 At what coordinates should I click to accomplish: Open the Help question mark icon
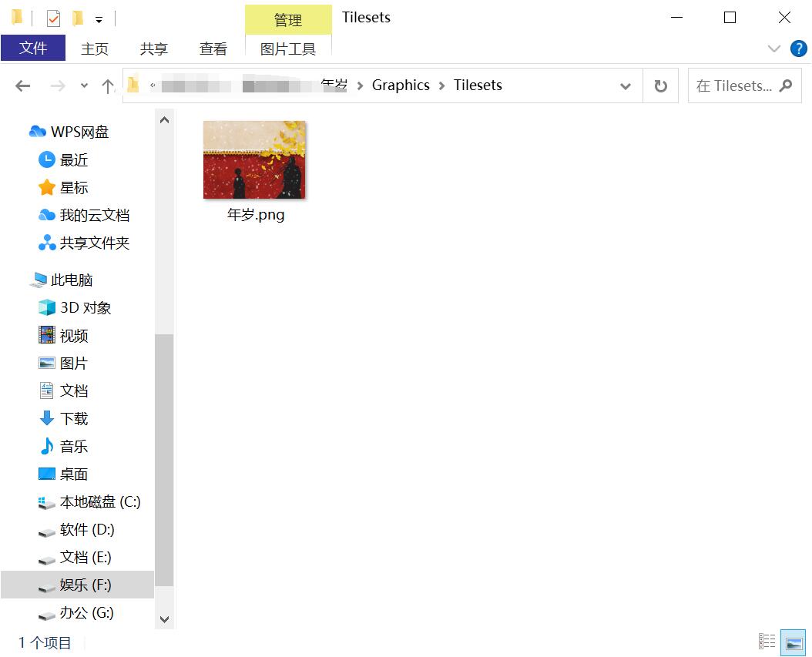point(798,49)
